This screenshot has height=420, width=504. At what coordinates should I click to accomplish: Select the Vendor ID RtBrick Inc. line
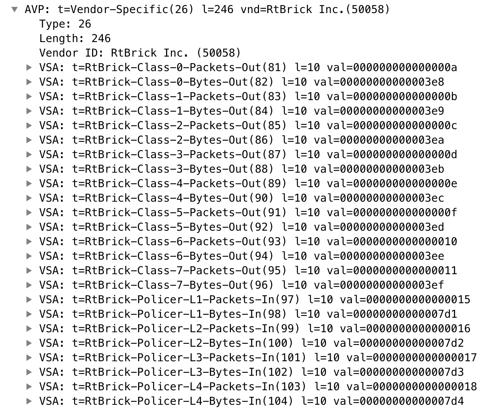[x=140, y=53]
